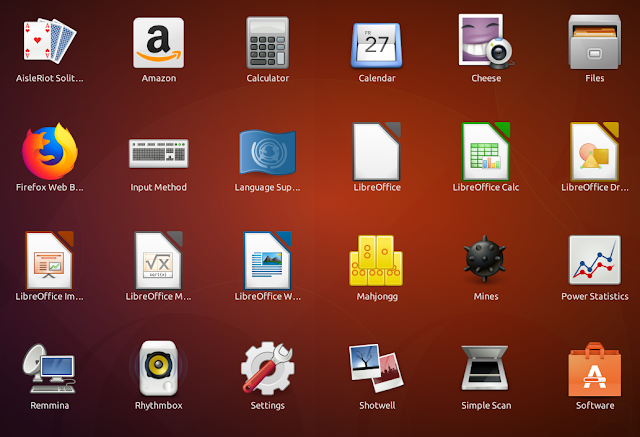Launch the LibreOffice Math formula icon

tap(158, 260)
